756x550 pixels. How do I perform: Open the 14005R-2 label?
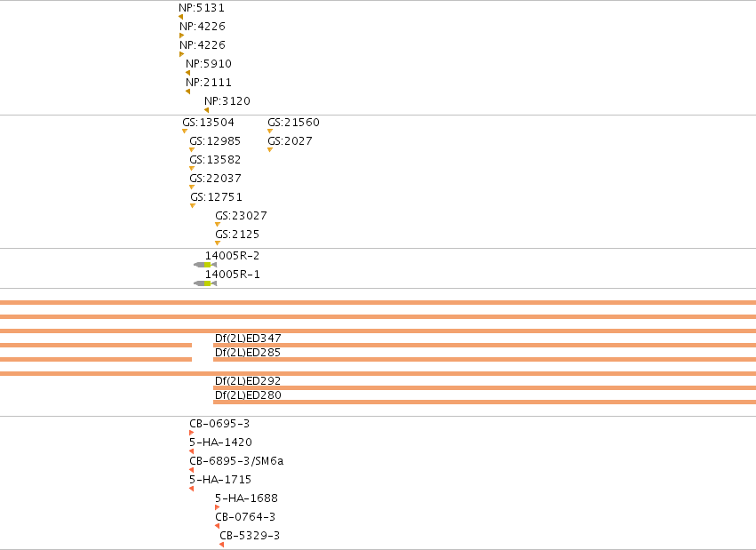(233, 256)
